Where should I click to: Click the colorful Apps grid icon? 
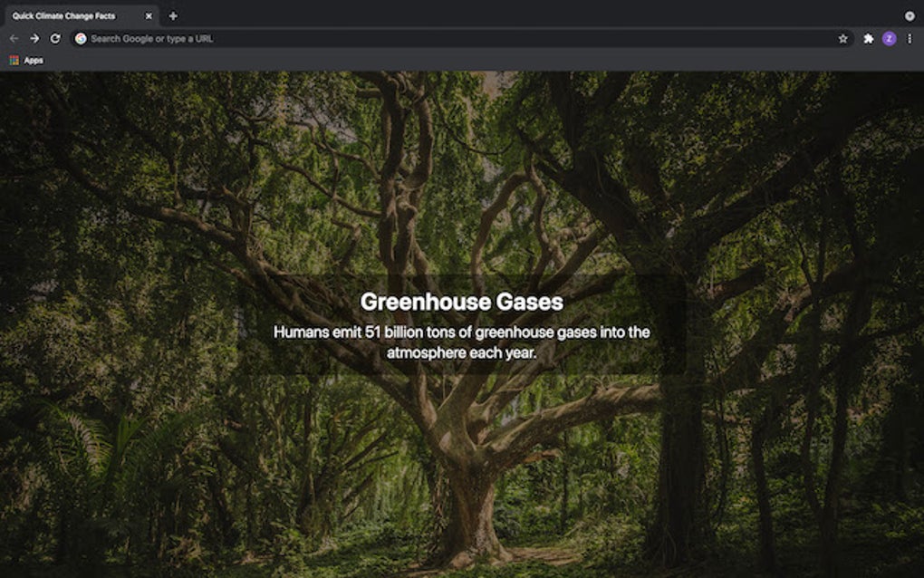(x=14, y=60)
